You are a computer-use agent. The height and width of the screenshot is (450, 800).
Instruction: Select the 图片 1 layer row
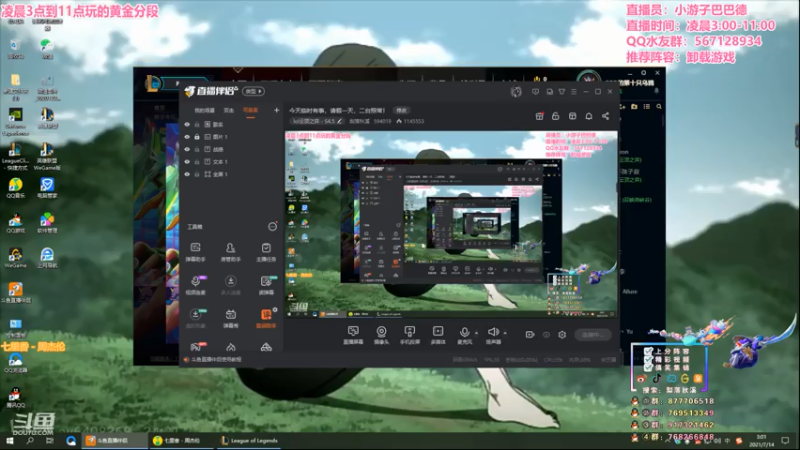click(x=232, y=137)
